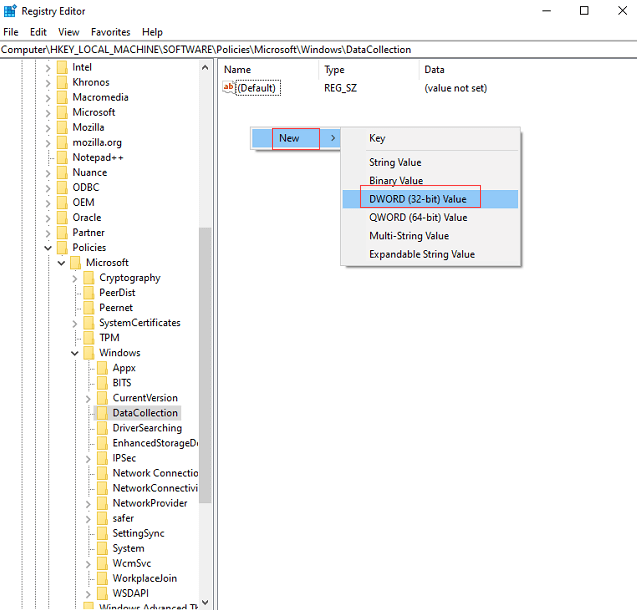The width and height of the screenshot is (637, 610).
Task: Click the ODBC folder icon
Action: point(62,188)
